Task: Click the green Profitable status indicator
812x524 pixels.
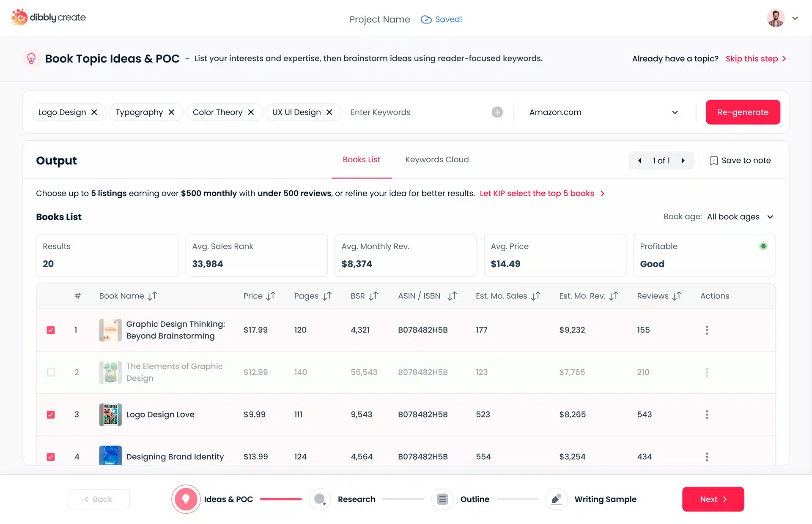Action: coord(763,246)
